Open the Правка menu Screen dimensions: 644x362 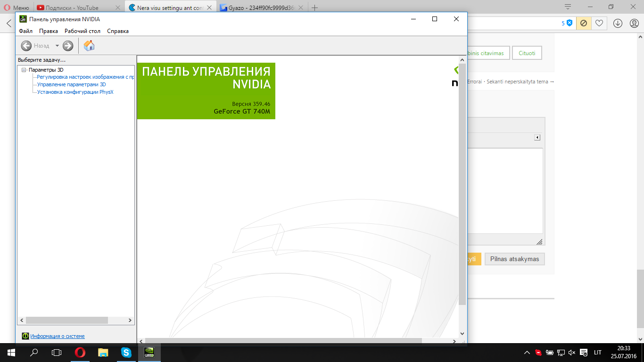pos(49,31)
